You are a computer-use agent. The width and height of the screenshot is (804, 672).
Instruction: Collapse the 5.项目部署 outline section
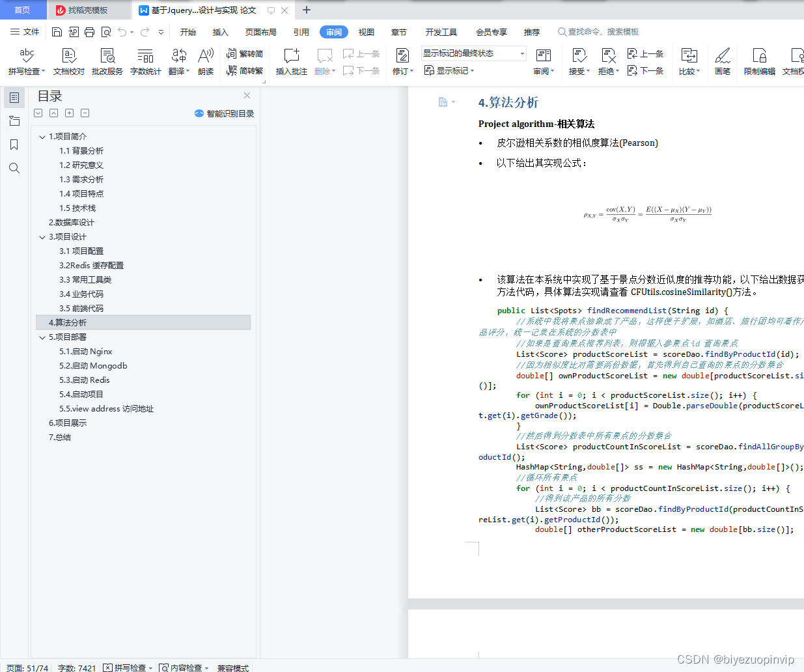coord(42,337)
